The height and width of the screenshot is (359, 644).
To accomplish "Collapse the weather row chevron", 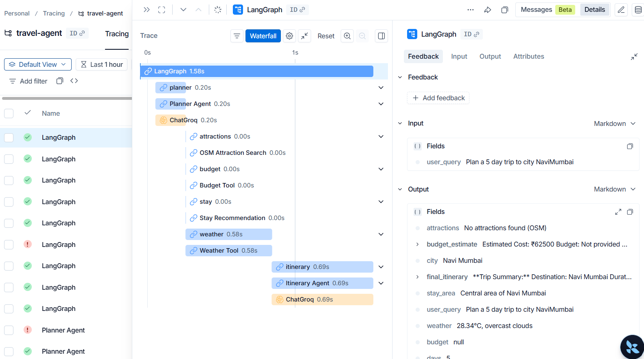I will point(381,234).
